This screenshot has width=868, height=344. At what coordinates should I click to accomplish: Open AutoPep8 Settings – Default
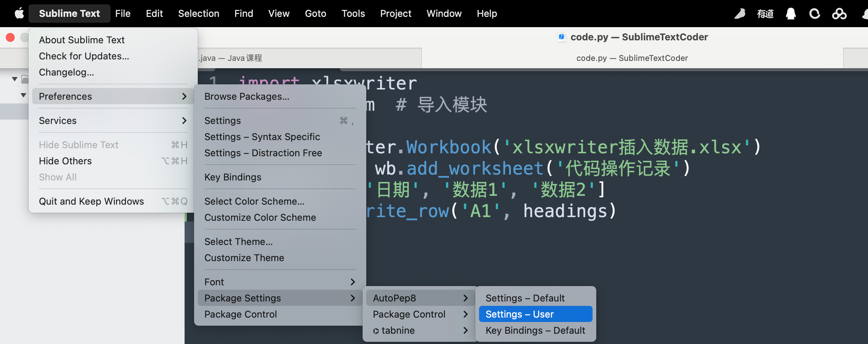pyautogui.click(x=535, y=298)
